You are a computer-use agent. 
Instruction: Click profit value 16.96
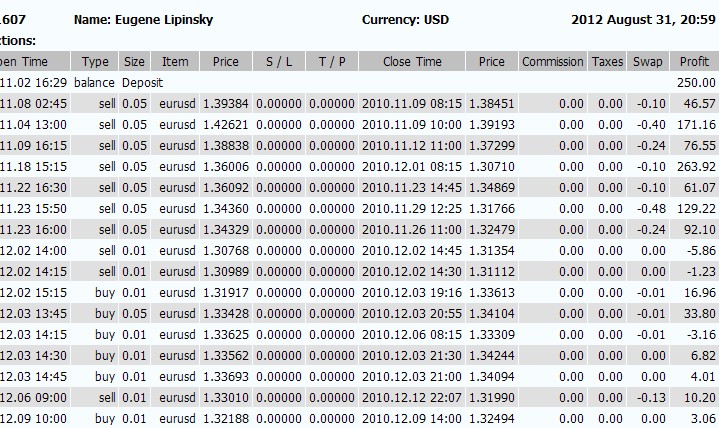699,293
